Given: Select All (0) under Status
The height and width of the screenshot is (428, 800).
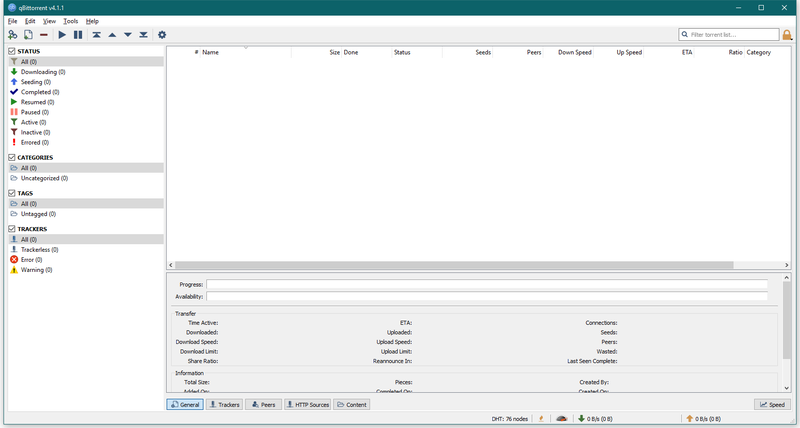Looking at the screenshot, I should pos(86,62).
